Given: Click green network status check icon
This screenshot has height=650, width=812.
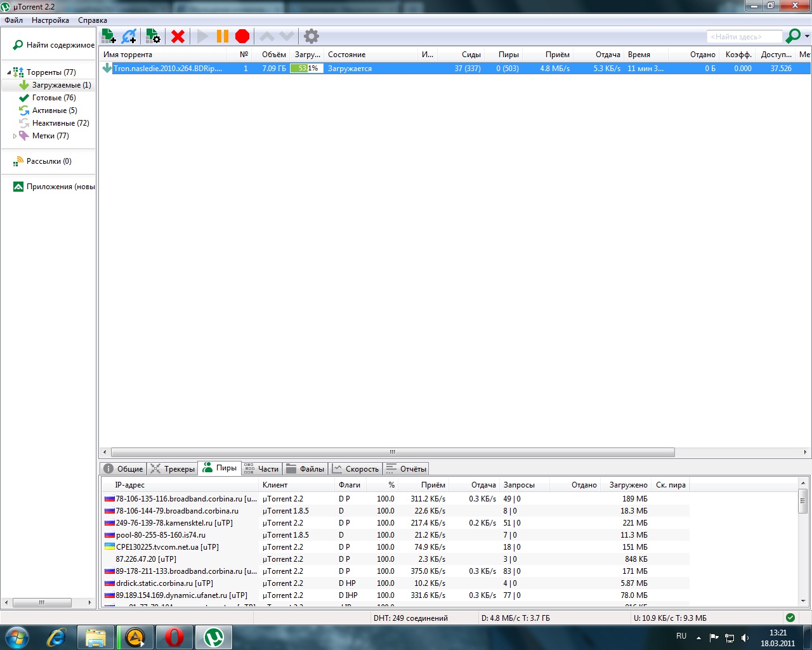Looking at the screenshot, I should click(x=790, y=618).
